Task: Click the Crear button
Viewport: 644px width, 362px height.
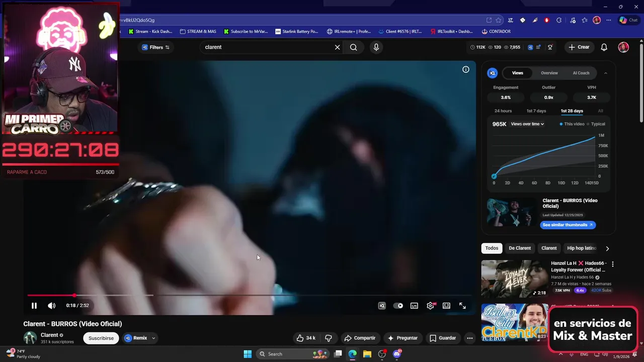Action: [579, 47]
